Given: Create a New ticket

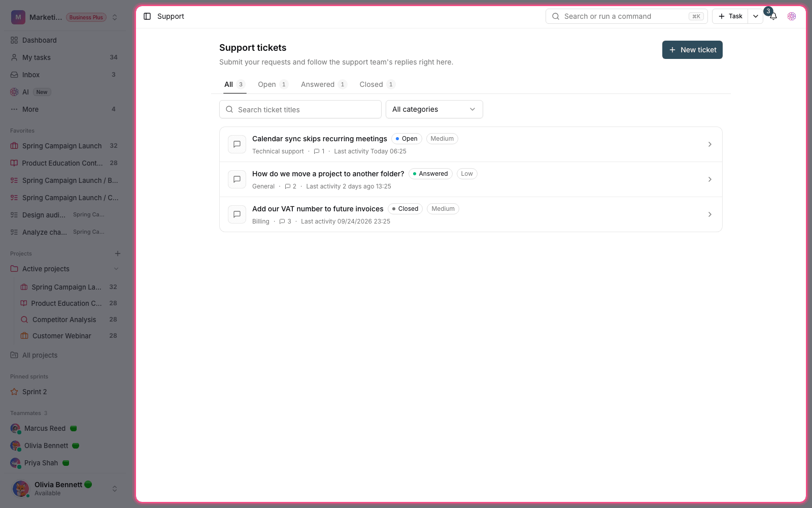Looking at the screenshot, I should (x=692, y=50).
